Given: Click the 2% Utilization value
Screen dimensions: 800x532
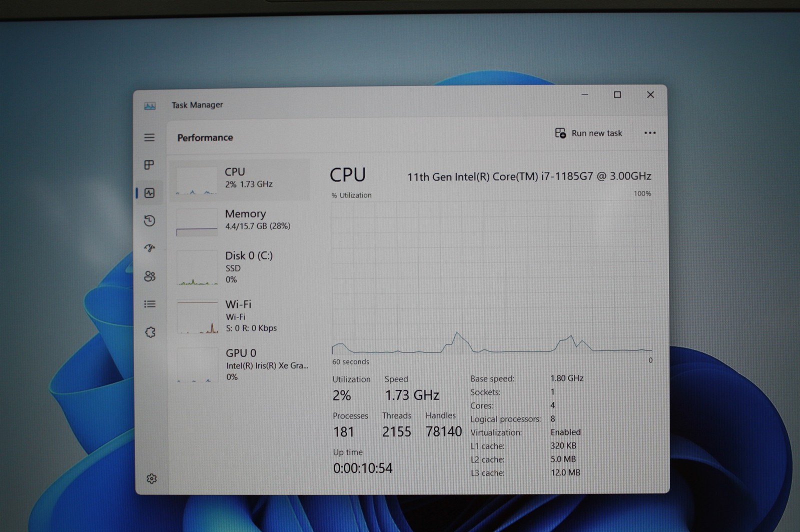Looking at the screenshot, I should point(342,395).
